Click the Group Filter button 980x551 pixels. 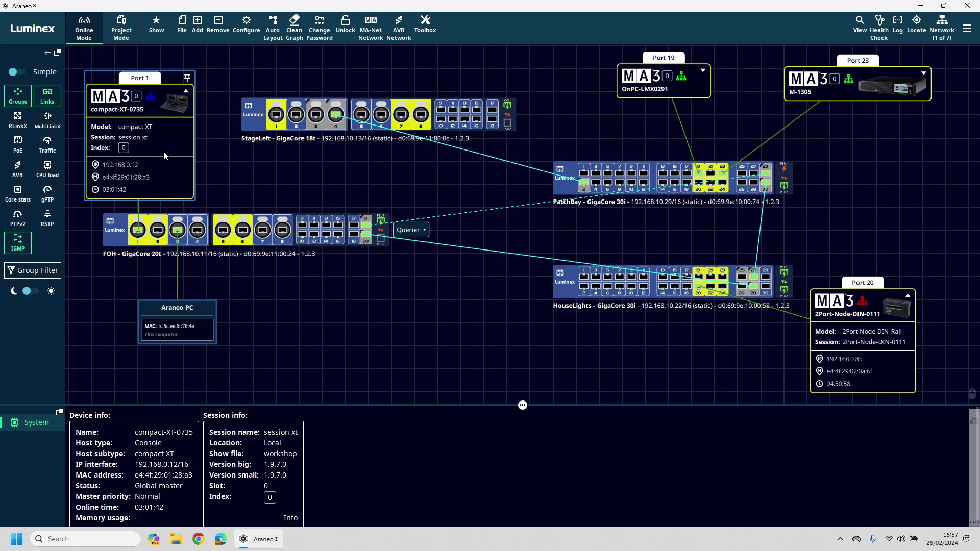click(33, 270)
